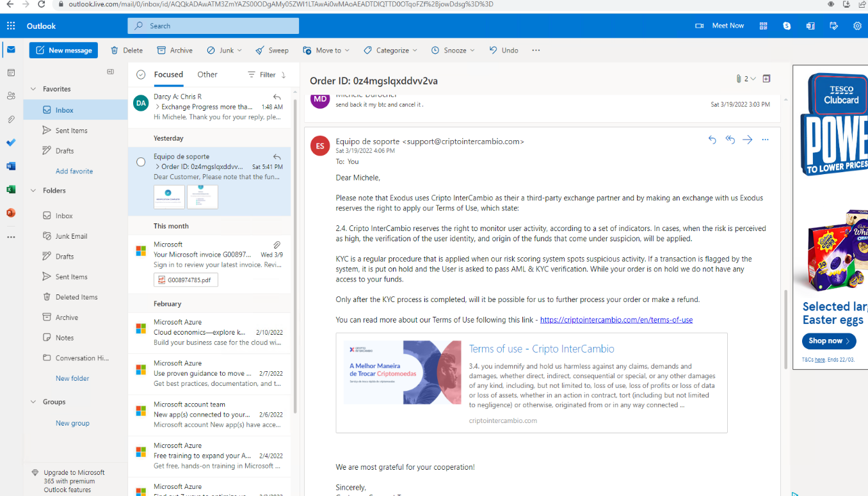This screenshot has width=868, height=496.
Task: Click the Search input field
Action: (213, 26)
